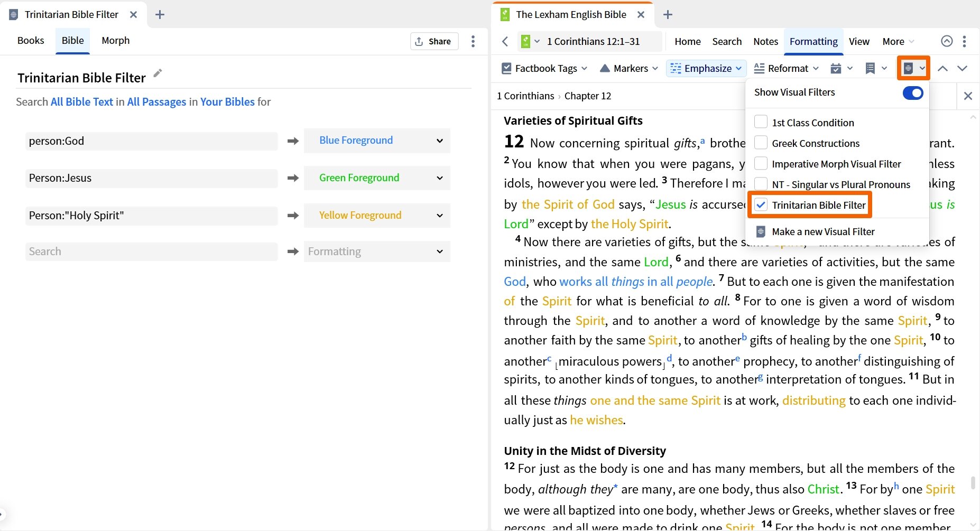980x531 pixels.
Task: Close the locator bar with X
Action: pos(968,96)
